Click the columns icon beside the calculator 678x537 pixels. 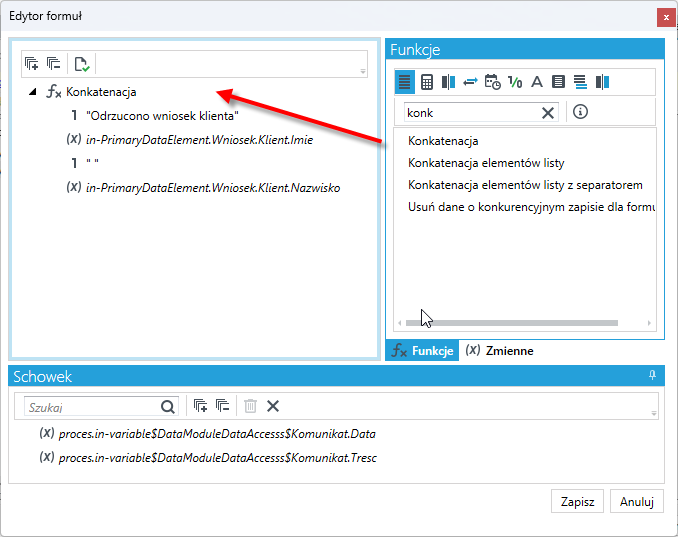(x=448, y=82)
